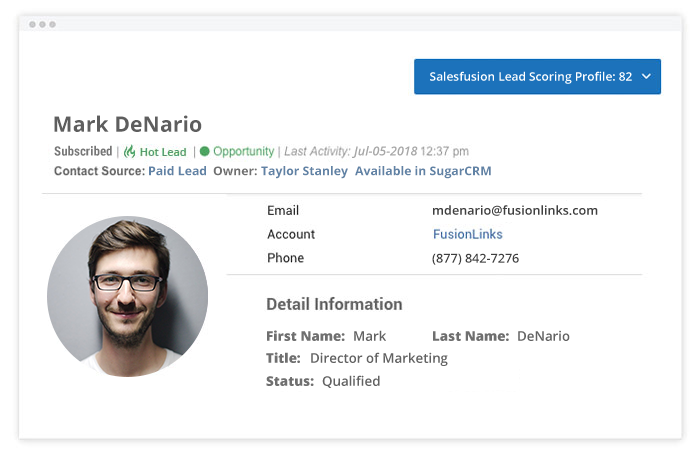Click the First Name value Mark

369,336
